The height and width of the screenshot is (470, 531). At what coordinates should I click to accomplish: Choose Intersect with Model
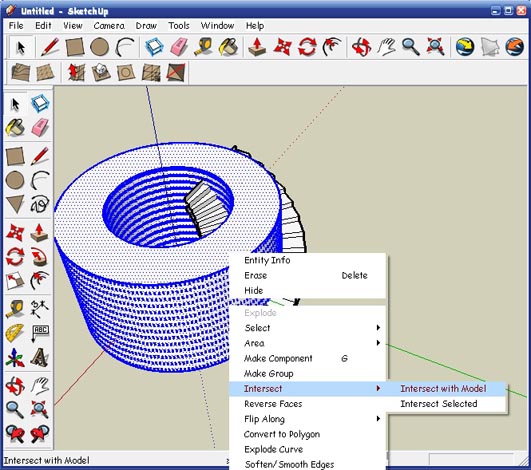[x=446, y=389]
